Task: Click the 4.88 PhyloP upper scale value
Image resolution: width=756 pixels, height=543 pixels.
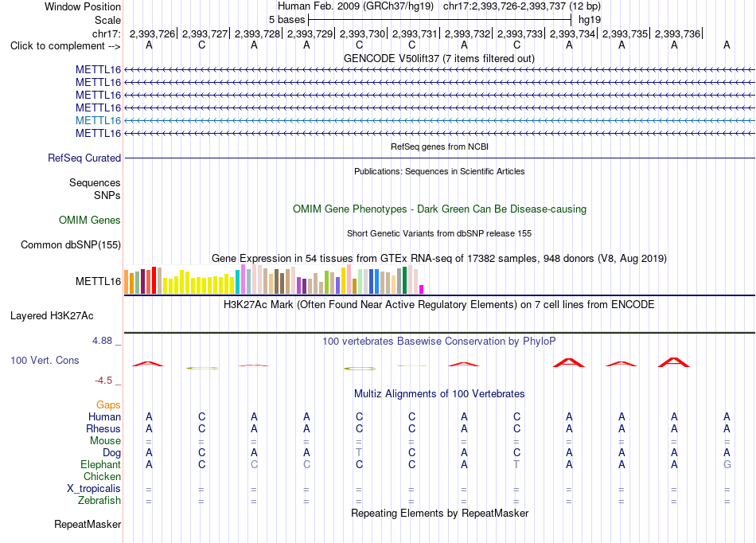Action: tap(102, 341)
